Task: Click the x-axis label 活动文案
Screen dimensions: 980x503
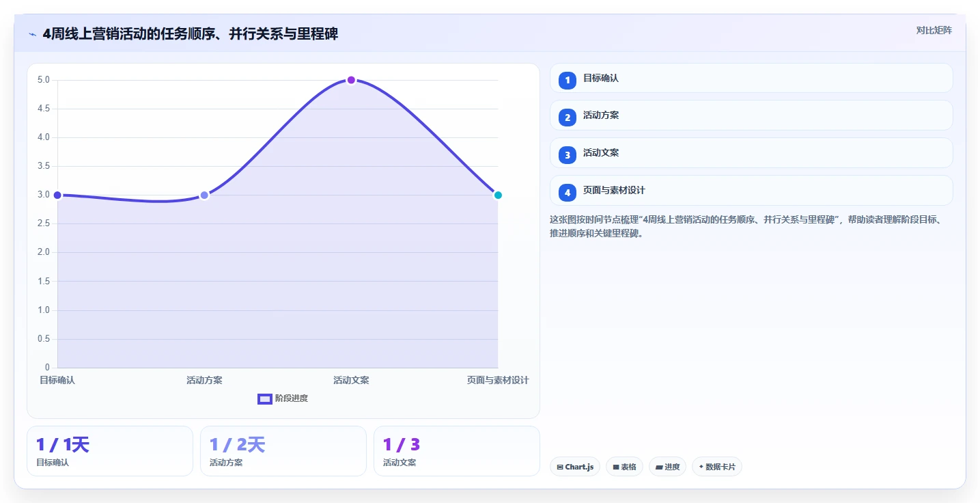Action: tap(351, 380)
